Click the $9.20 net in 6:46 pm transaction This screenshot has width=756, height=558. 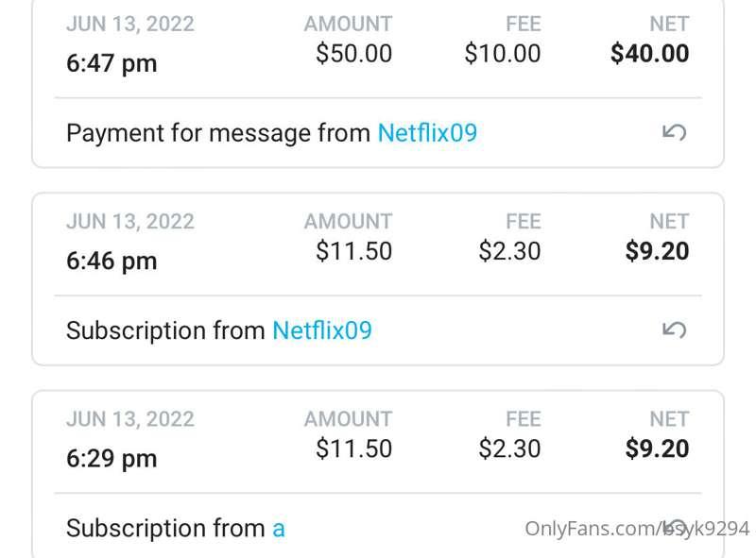pyautogui.click(x=657, y=251)
